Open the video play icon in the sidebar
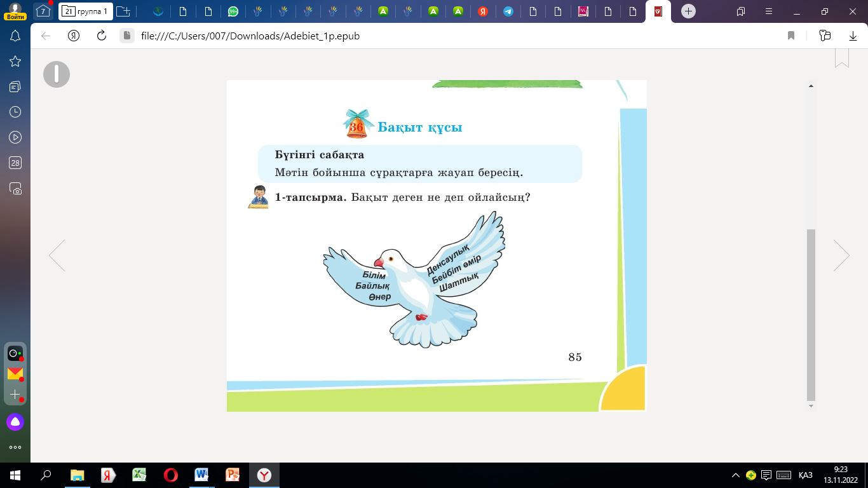 coord(15,137)
